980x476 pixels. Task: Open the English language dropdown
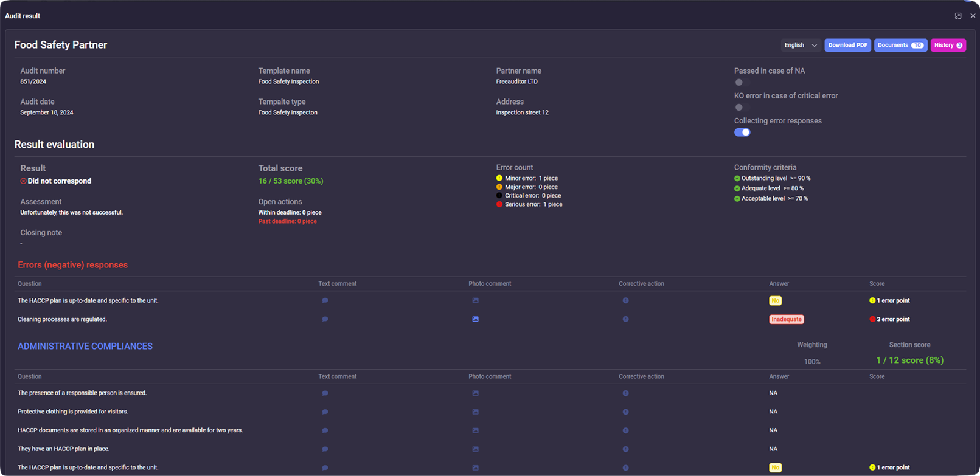(801, 45)
